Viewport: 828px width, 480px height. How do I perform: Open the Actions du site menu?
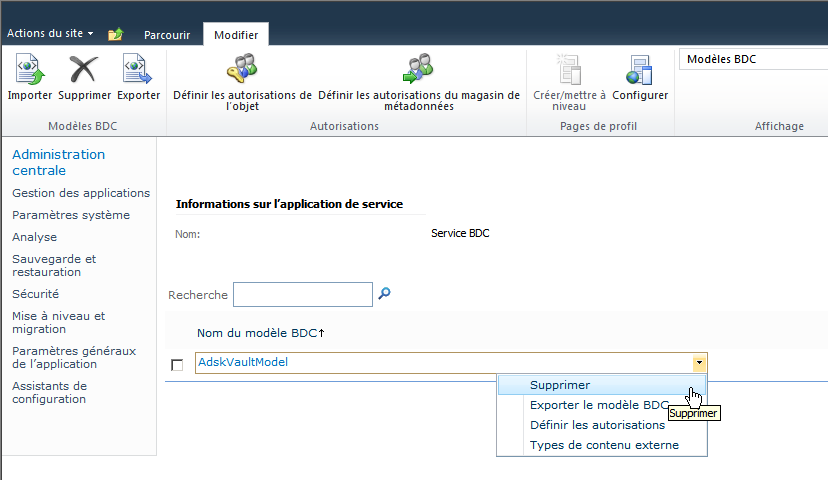click(50, 34)
